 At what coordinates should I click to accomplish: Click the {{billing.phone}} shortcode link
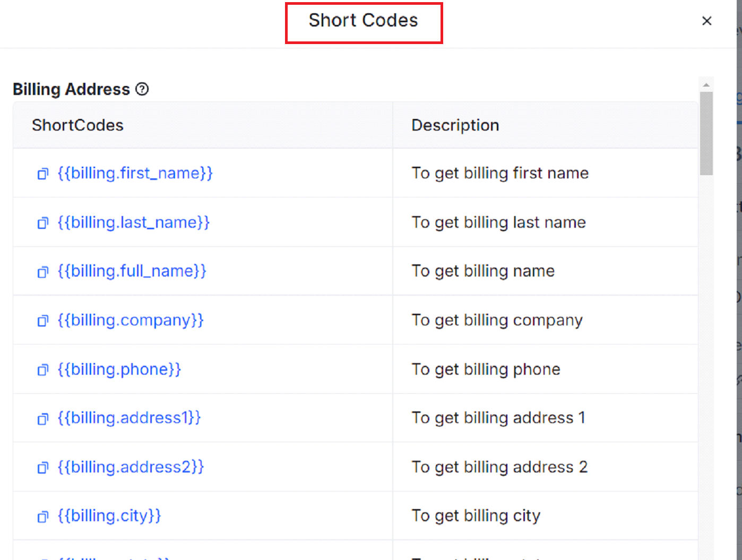(x=119, y=369)
